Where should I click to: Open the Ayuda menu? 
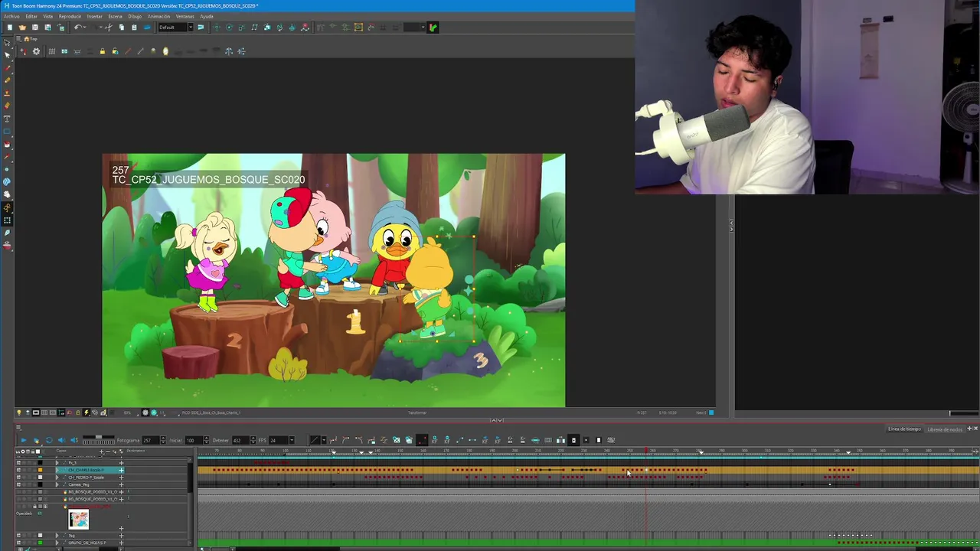coord(207,16)
